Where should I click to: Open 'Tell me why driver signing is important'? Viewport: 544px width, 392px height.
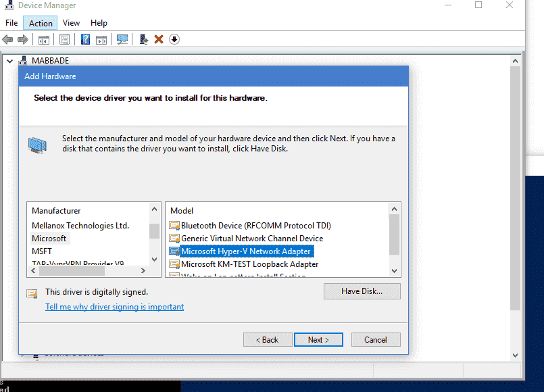point(114,307)
